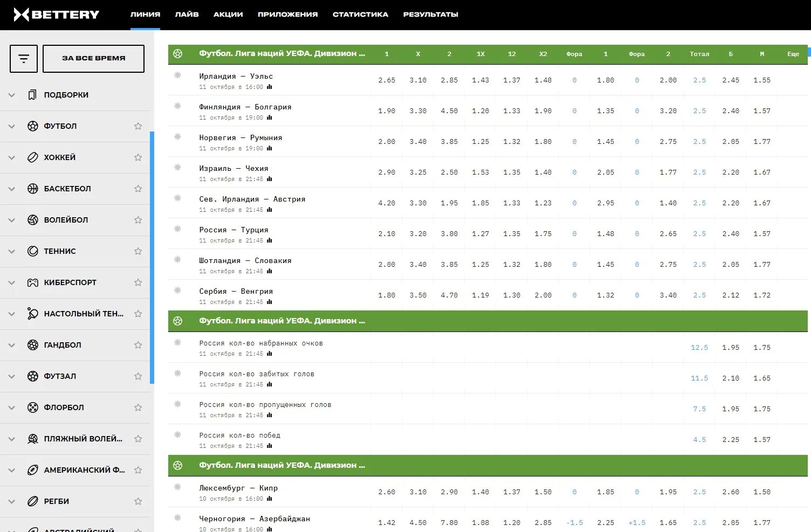Viewport: 811px width, 532px height.
Task: Add Баскетбол to favorites with star
Action: coord(138,189)
